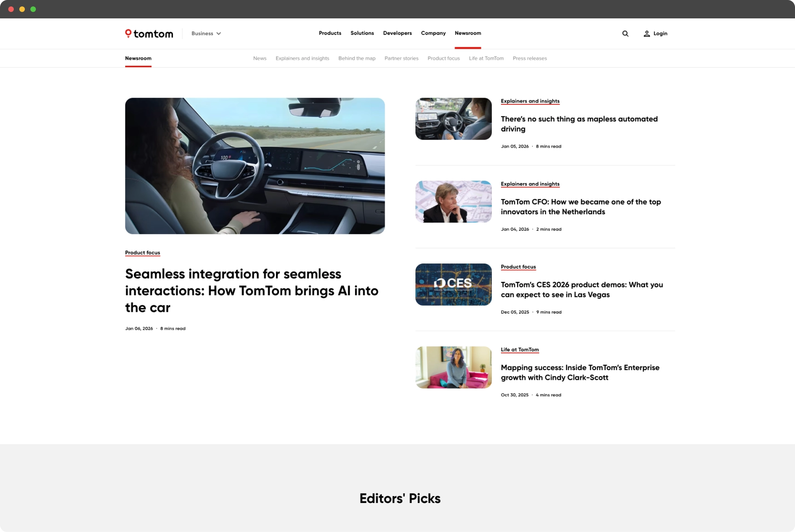Click Product focus tag under featured image
795x532 pixels.
pyautogui.click(x=143, y=252)
